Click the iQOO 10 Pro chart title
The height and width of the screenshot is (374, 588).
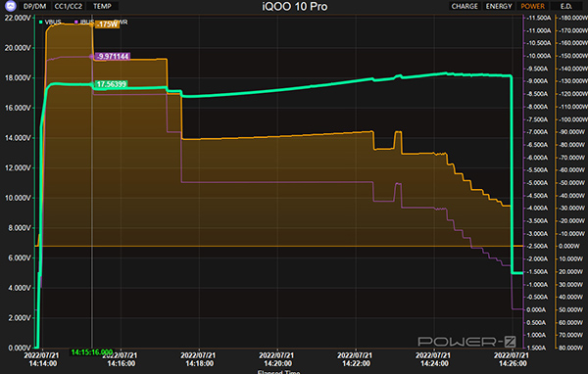[295, 7]
